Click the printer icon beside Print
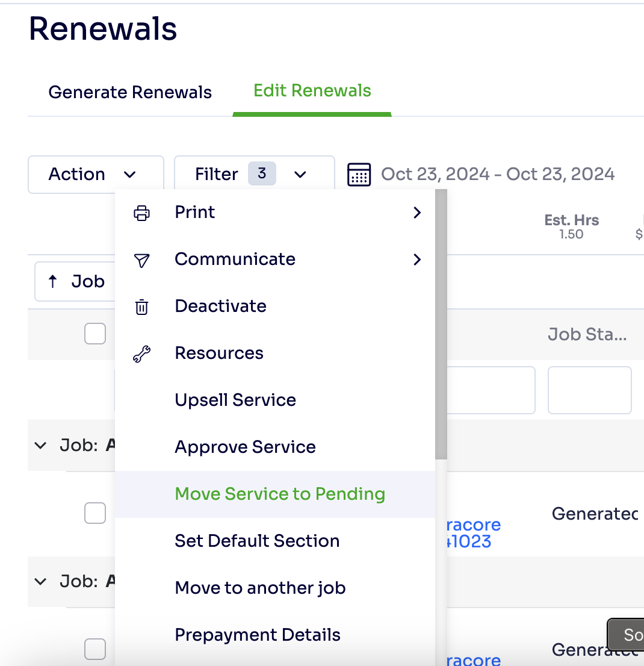 click(x=141, y=213)
